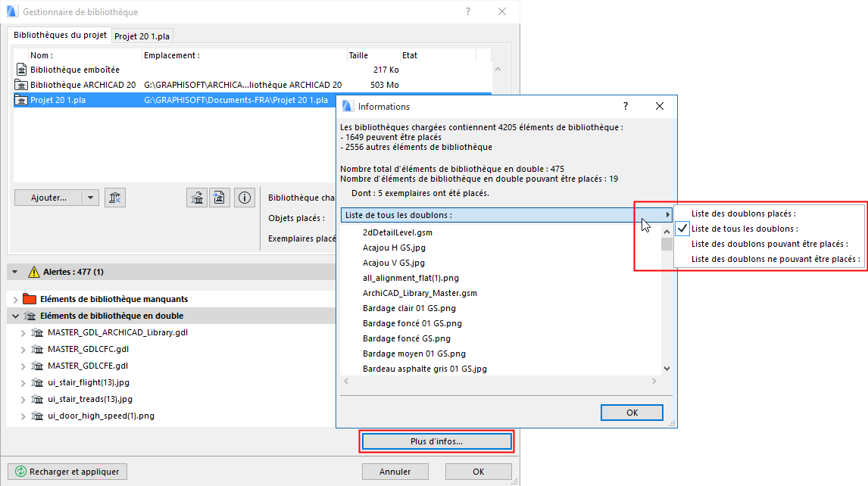Click the duplicates list vertical scrollbar thumb
Image resolution: width=868 pixels, height=486 pixels.
(667, 244)
